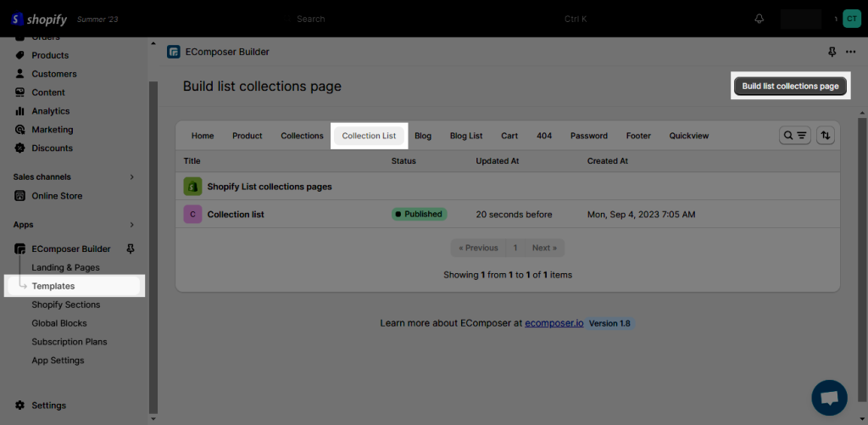Screen dimensions: 868x425
Task: Open the notifications bell
Action: tap(759, 19)
